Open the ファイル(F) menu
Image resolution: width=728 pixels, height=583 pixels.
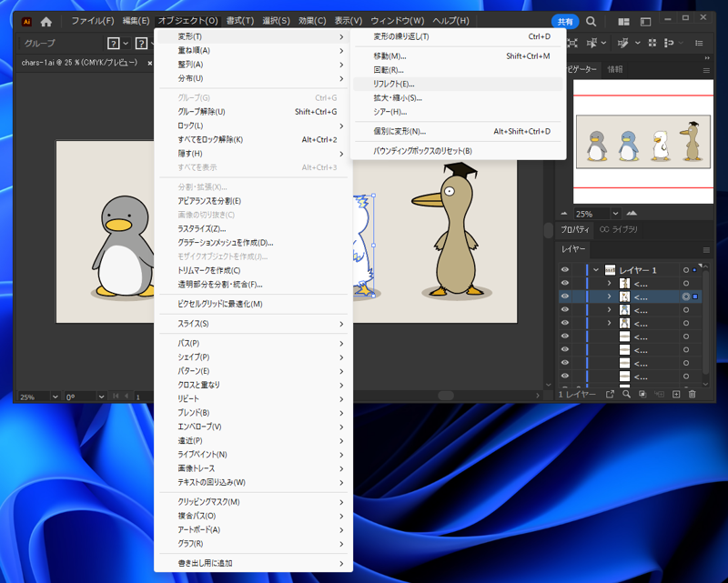click(x=93, y=21)
